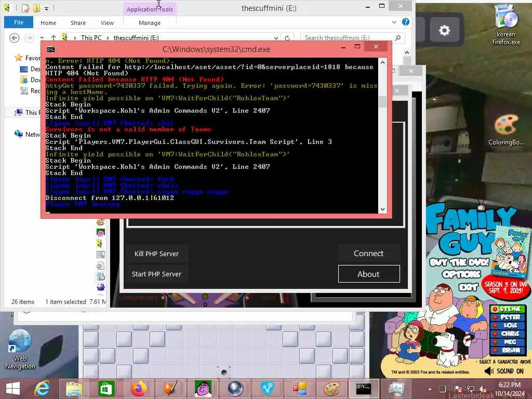The width and height of the screenshot is (532, 399).
Task: Expand the Explorer ribbon with the chevron
Action: click(x=394, y=22)
